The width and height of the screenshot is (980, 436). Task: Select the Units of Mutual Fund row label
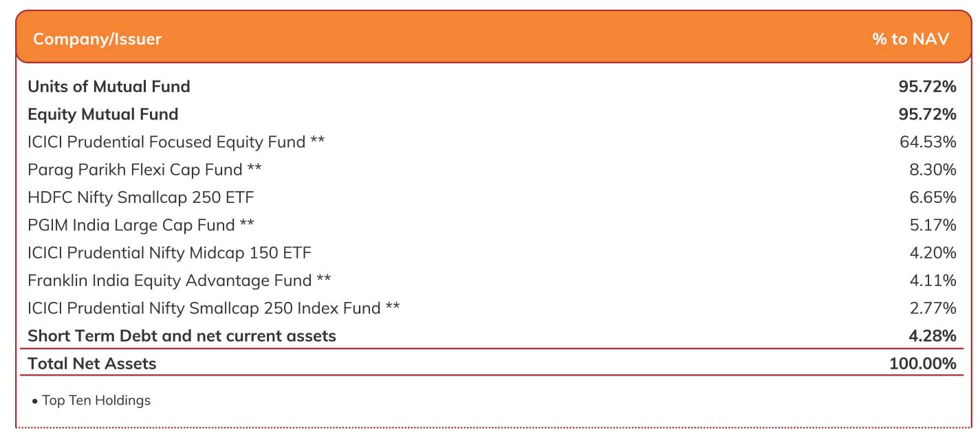pos(109,87)
